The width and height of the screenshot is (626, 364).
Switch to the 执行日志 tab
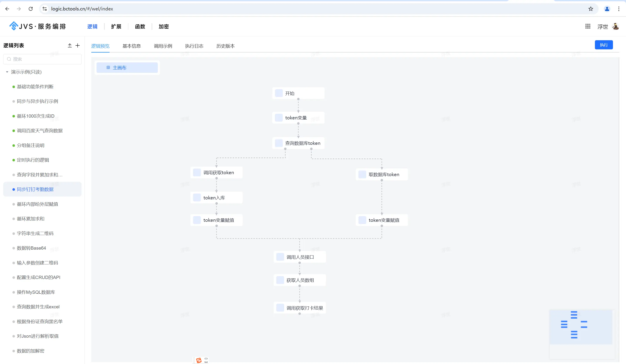pos(194,46)
